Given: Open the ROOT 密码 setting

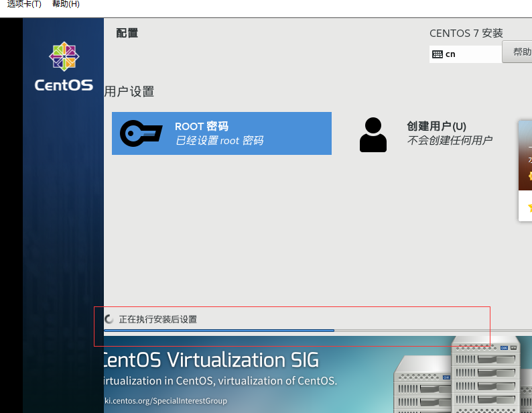Looking at the screenshot, I should 222,133.
